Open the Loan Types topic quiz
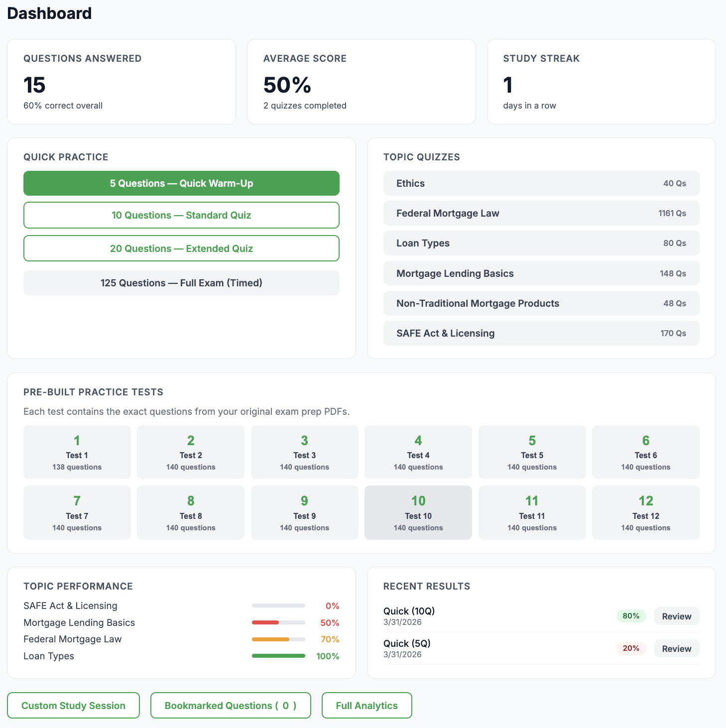The image size is (726, 728). 541,243
